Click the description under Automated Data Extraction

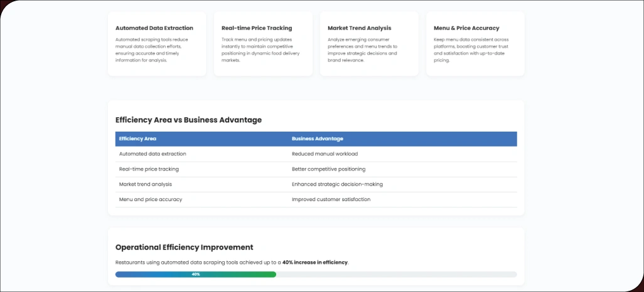click(x=151, y=50)
